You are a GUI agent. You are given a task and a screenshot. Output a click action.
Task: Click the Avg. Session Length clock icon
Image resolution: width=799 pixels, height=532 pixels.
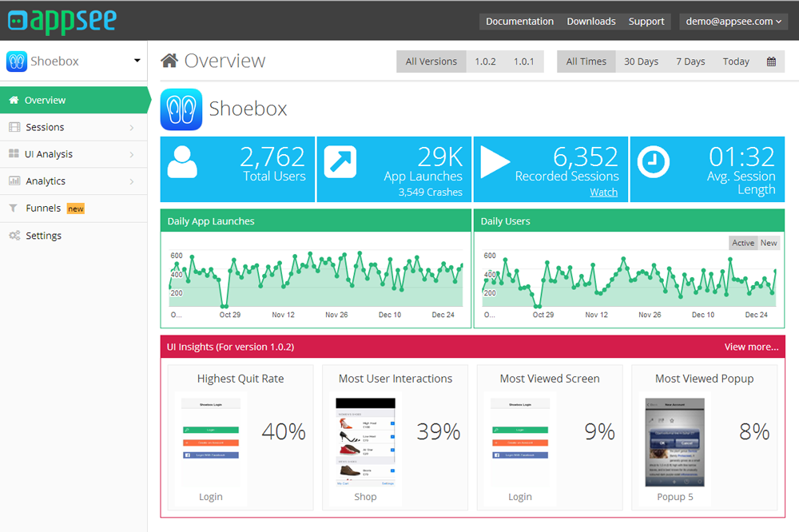(x=654, y=162)
